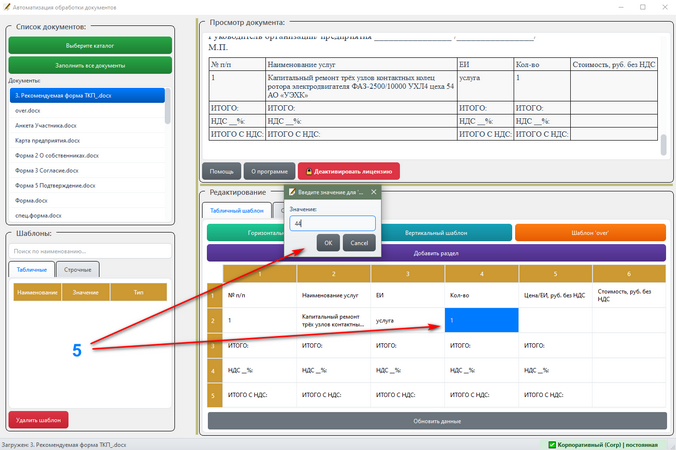Screen dimensions: 676x450
Task: Confirm the dialog with OK
Action: pyautogui.click(x=328, y=243)
